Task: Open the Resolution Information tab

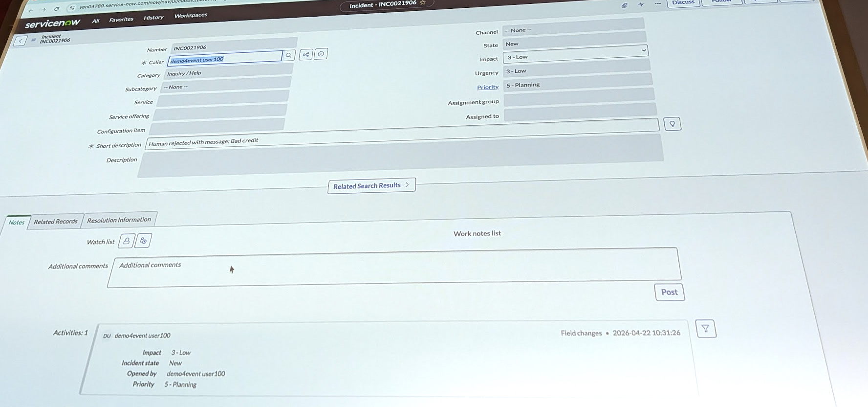Action: pyautogui.click(x=119, y=220)
